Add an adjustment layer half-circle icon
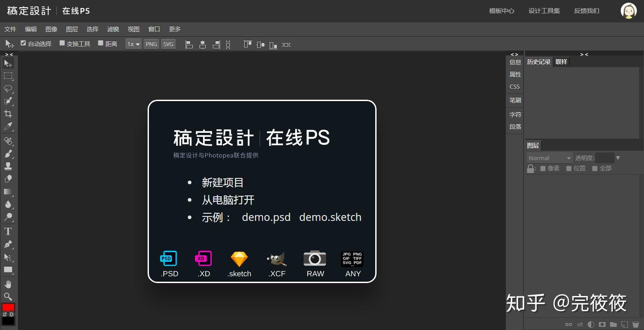 tap(591, 324)
